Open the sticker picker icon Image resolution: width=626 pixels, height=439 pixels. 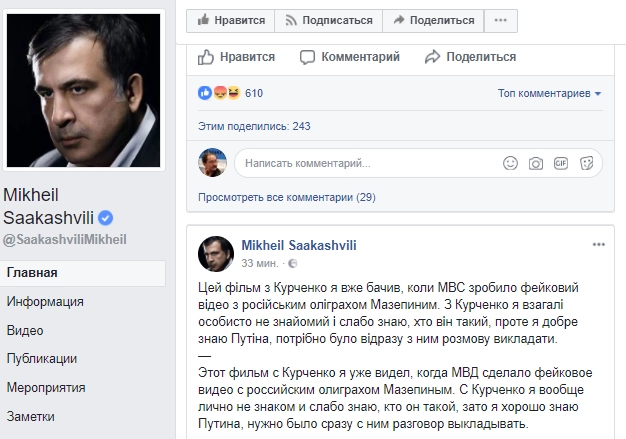pos(587,162)
